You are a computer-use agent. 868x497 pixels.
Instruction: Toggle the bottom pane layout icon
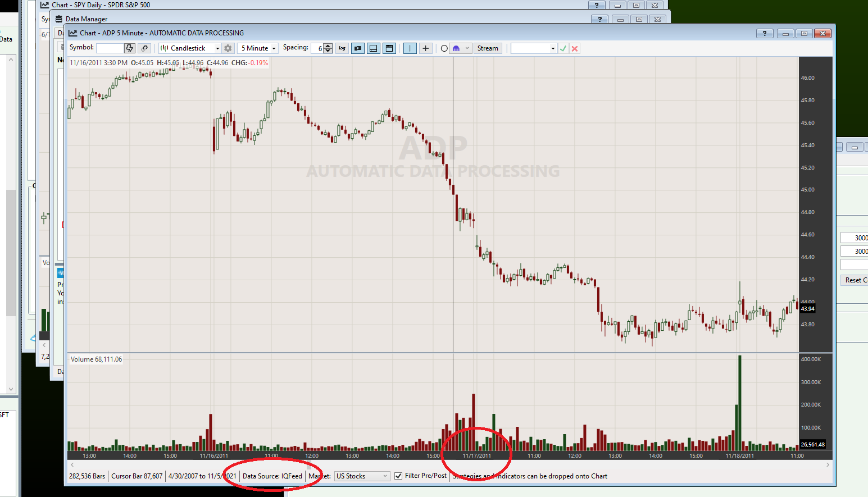point(373,48)
